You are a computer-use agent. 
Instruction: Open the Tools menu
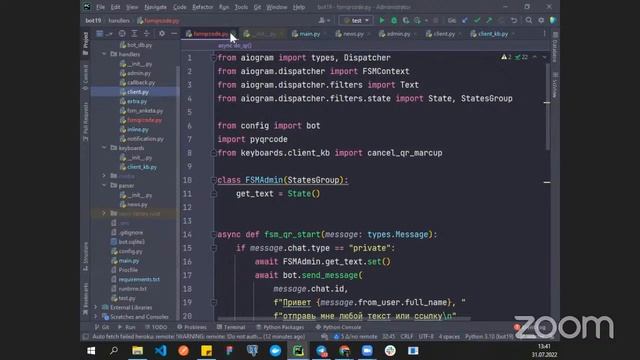point(241,7)
